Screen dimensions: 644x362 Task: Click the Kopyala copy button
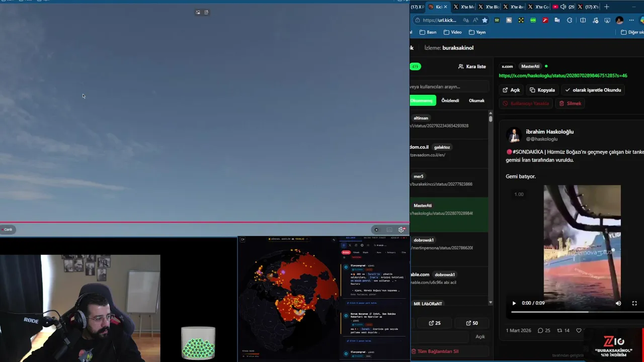coord(542,90)
